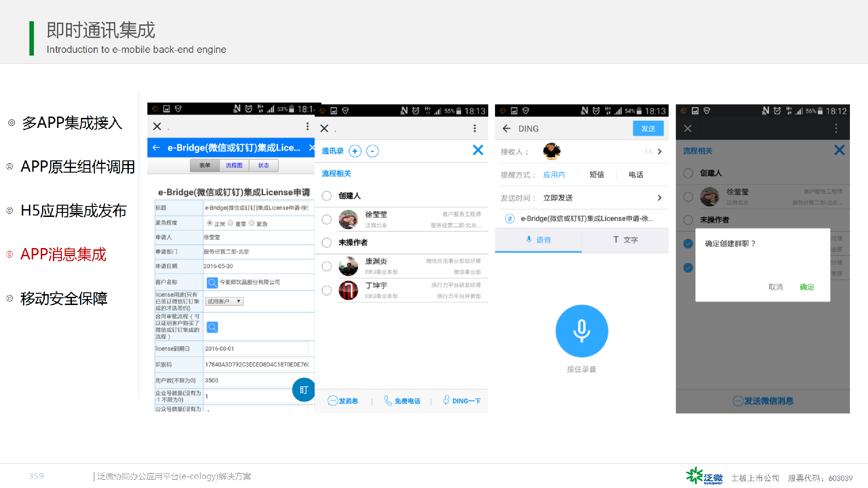Click the 申请日期 value 2016-05-30

point(218,266)
